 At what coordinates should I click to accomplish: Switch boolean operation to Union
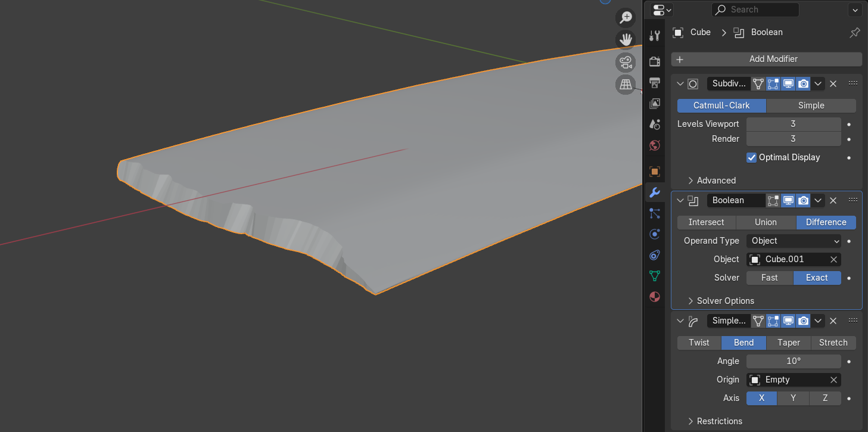point(766,222)
